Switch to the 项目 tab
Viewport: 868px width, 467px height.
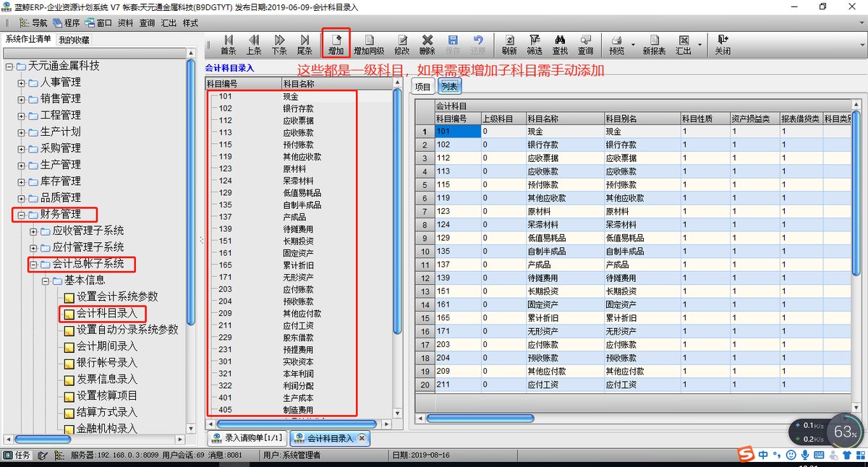(x=422, y=87)
